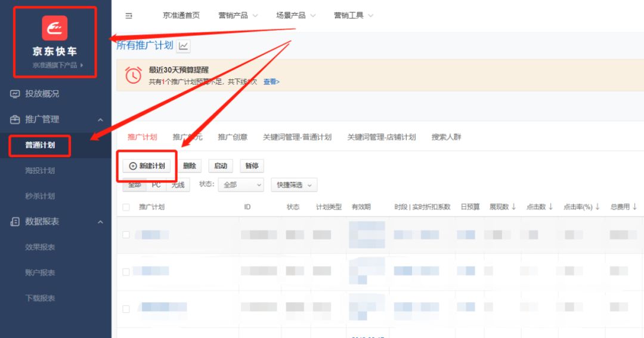Select 海投计划 in the sidebar
Viewport: 644px width, 338px height.
[40, 171]
